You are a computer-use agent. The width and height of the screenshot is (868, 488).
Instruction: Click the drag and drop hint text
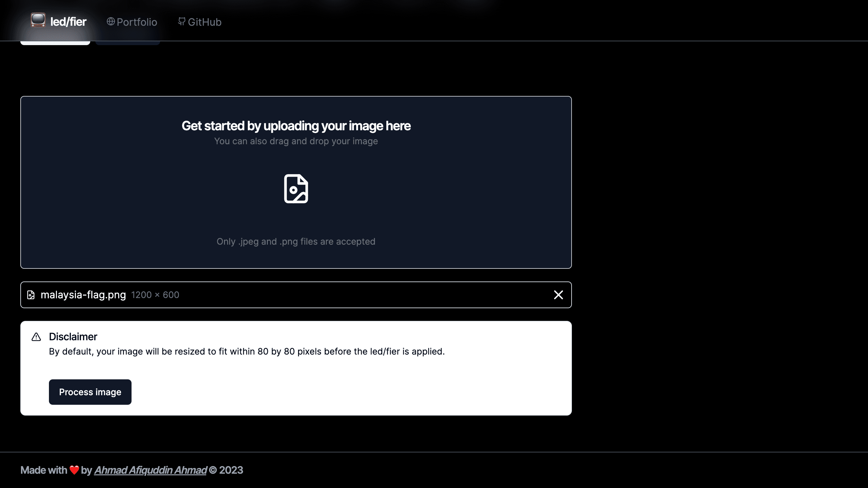coord(296,141)
